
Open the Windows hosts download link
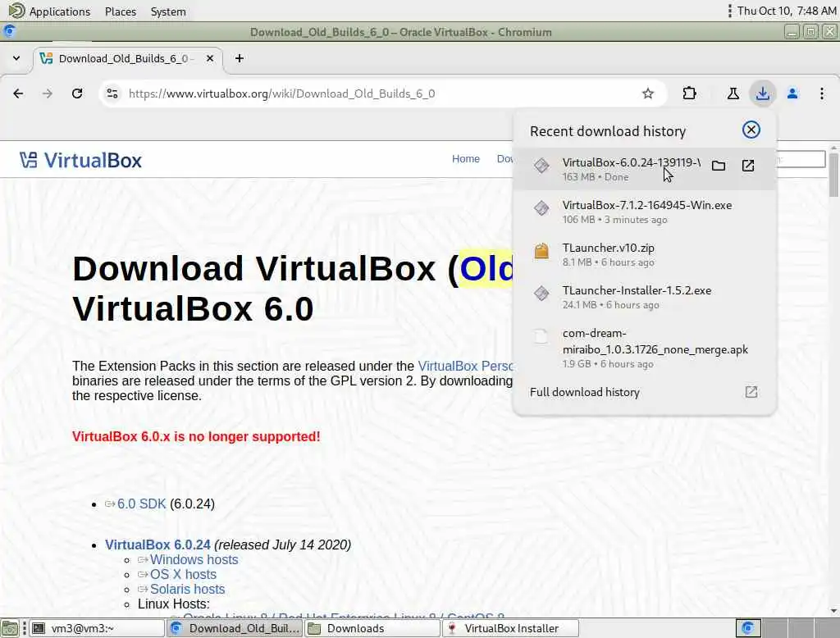click(194, 560)
